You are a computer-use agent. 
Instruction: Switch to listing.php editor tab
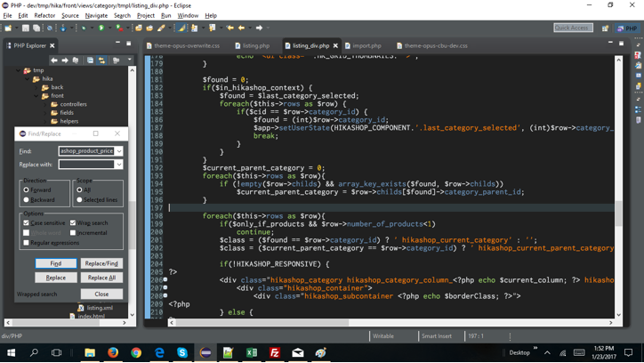253,45
